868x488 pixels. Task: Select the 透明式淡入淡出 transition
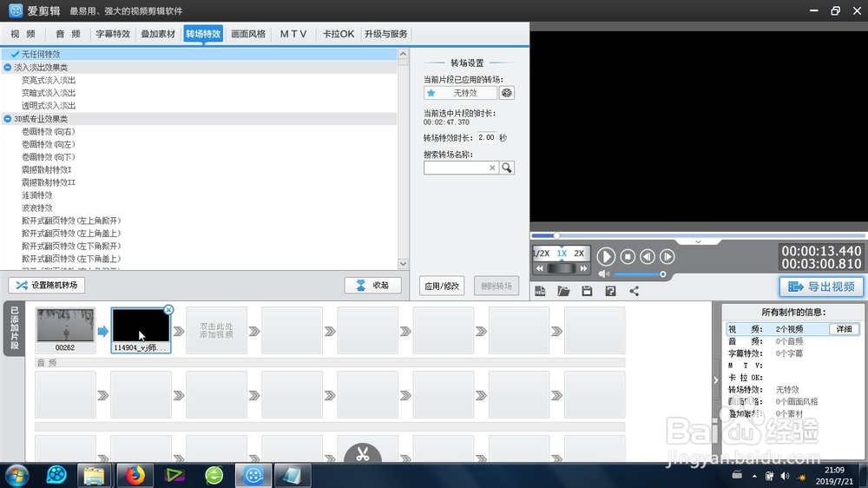(x=49, y=106)
